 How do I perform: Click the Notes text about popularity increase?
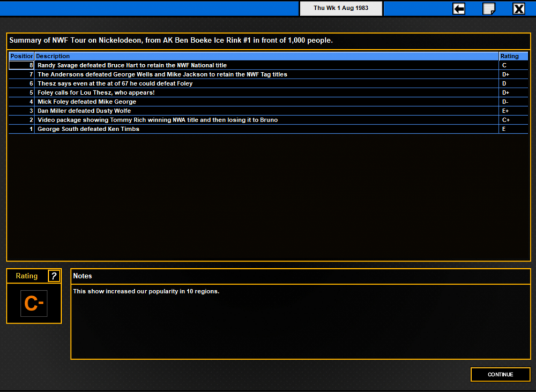pyautogui.click(x=146, y=291)
